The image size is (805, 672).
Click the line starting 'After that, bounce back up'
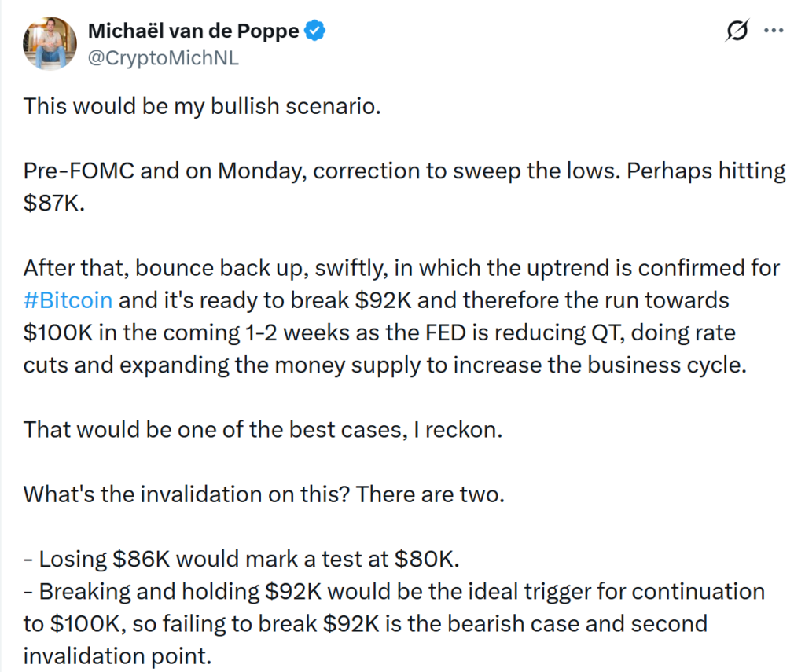pos(401,268)
